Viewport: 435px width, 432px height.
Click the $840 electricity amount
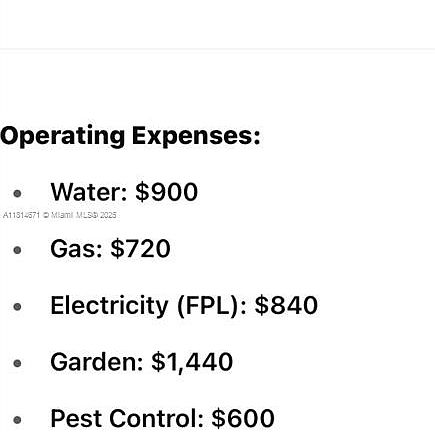click(286, 305)
